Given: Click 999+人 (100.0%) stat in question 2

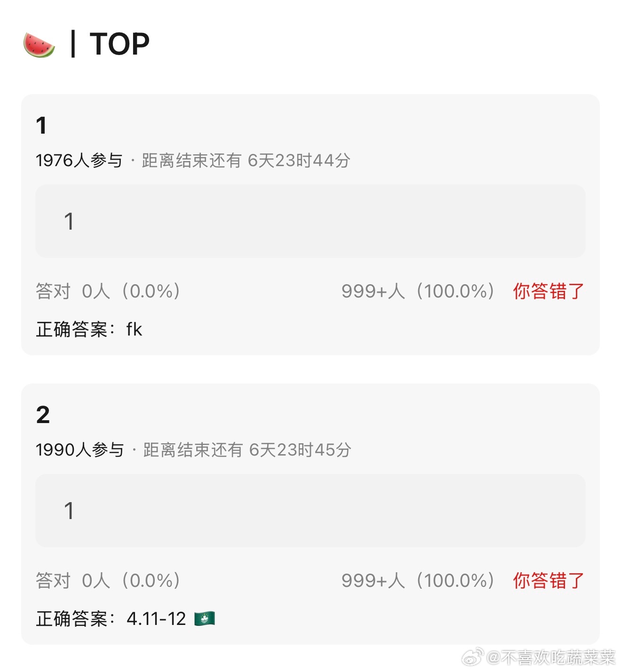Looking at the screenshot, I should (x=418, y=581).
